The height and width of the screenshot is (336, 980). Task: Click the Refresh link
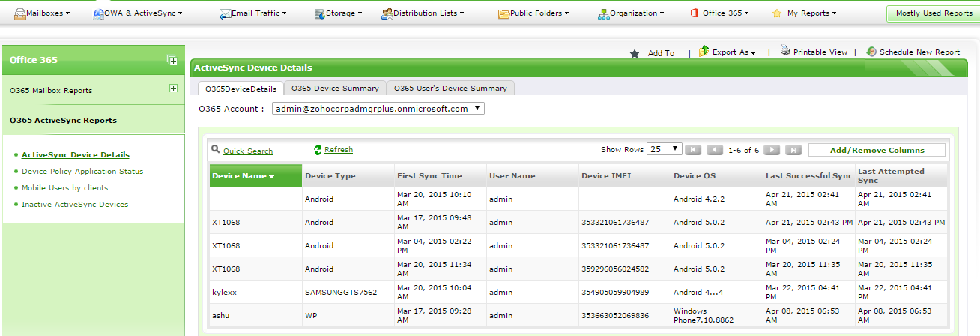click(339, 150)
